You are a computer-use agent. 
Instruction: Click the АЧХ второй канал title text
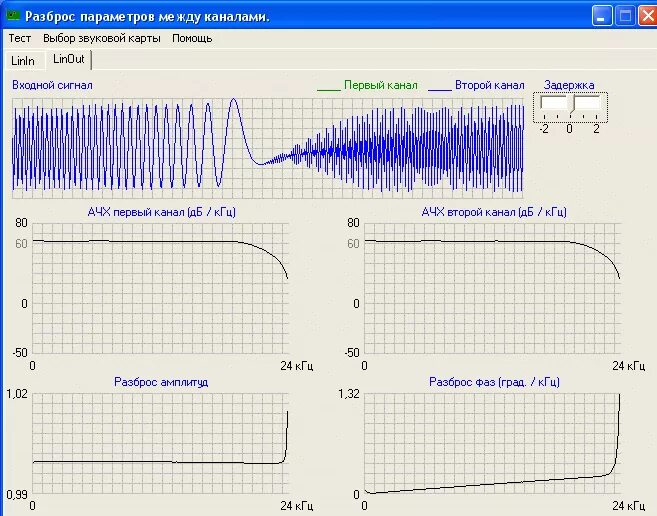(494, 212)
